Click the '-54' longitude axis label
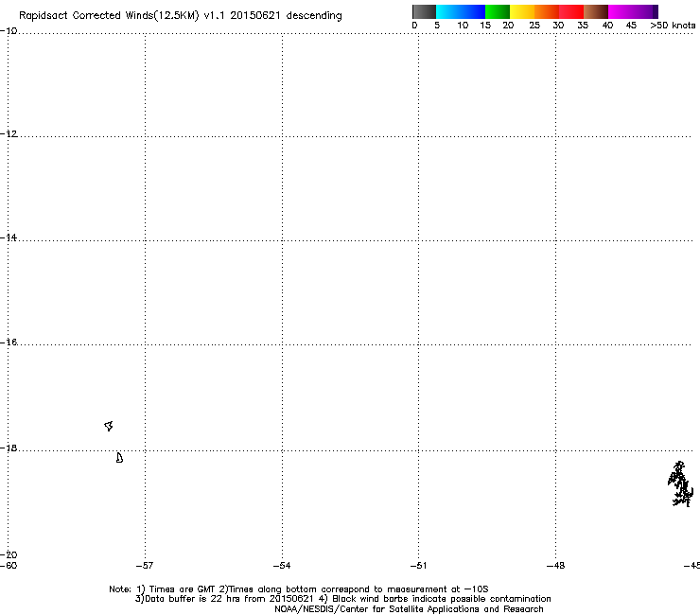 click(282, 566)
